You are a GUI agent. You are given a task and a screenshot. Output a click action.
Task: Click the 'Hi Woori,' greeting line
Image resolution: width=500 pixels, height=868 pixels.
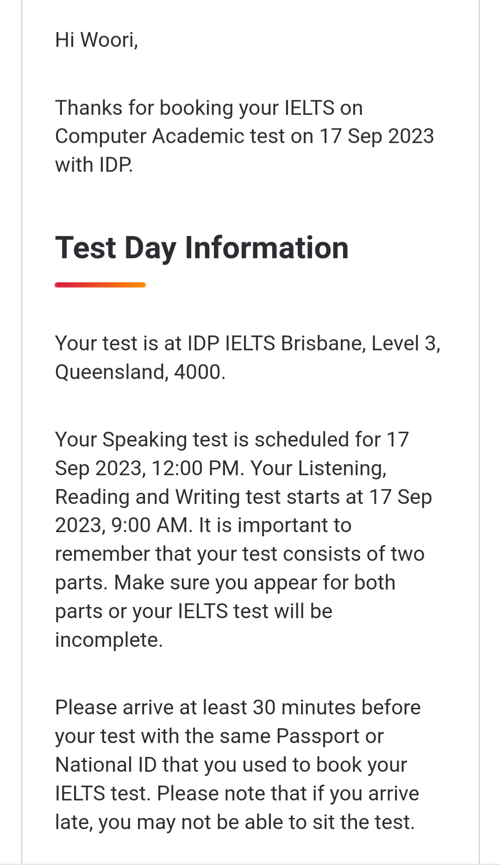tap(97, 40)
